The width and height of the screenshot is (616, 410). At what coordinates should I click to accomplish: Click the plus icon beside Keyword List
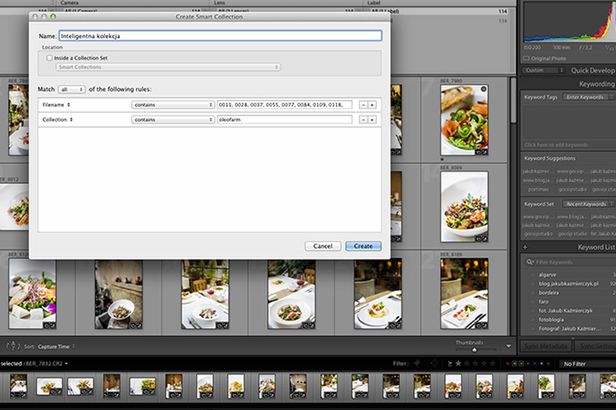click(525, 247)
